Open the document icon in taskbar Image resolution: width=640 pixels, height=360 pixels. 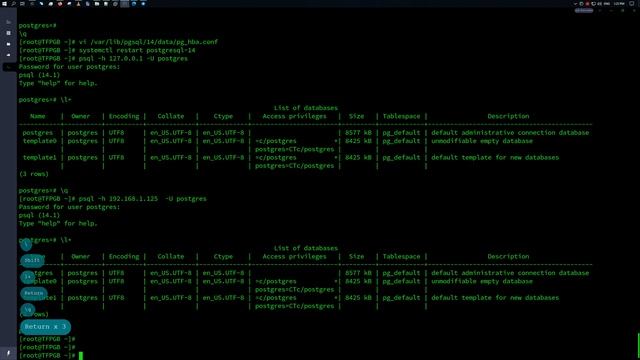[x=87, y=4]
